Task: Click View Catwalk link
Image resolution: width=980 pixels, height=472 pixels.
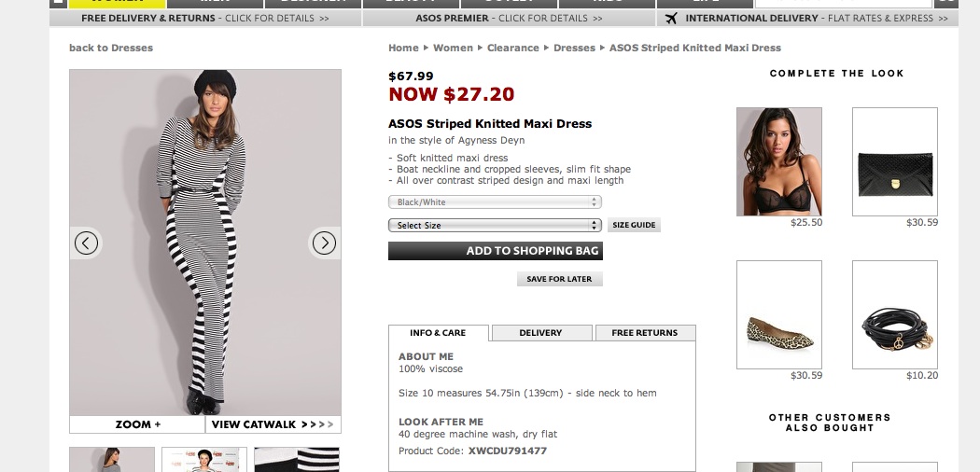Action: [x=273, y=424]
